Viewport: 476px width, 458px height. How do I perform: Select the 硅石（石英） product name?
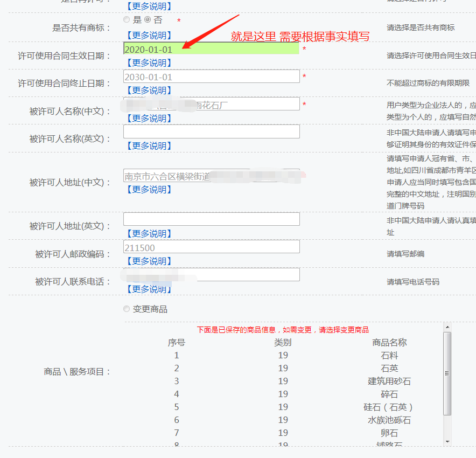pyautogui.click(x=389, y=407)
